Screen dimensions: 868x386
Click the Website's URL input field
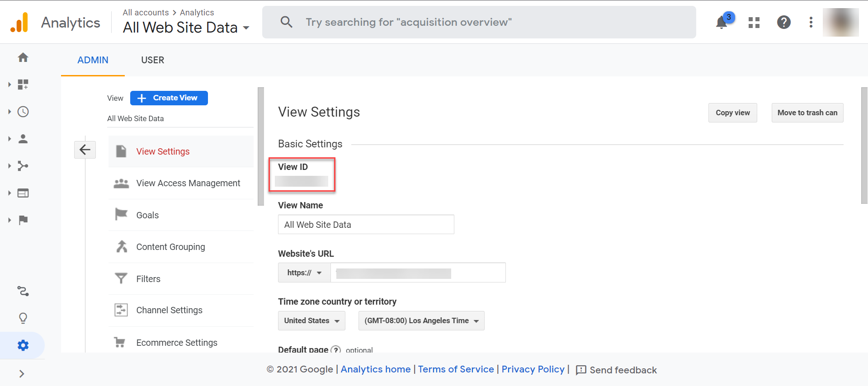(x=418, y=273)
